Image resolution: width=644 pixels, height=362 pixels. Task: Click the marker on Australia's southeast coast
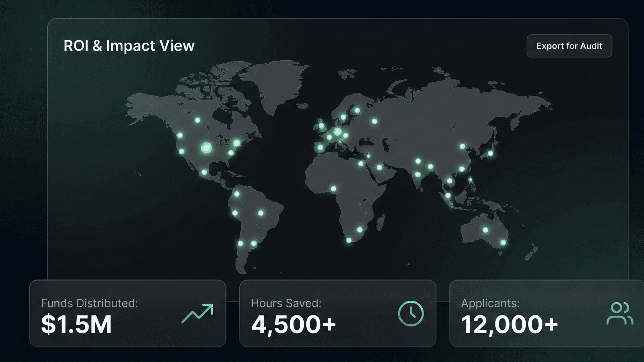[503, 242]
